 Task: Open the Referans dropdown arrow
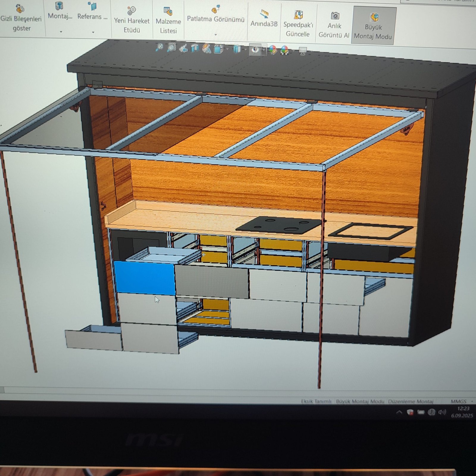[x=93, y=32]
